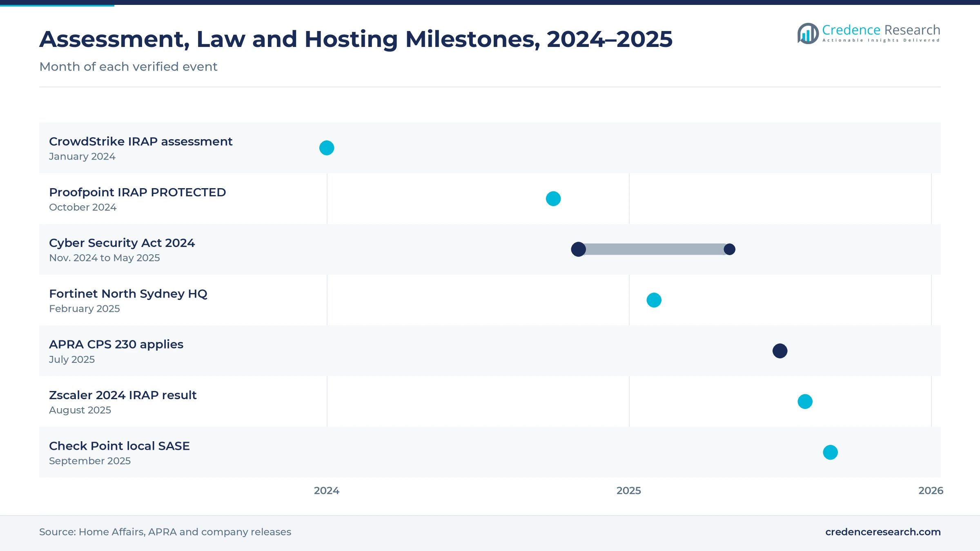Open the credenceresearch.com link
The image size is (980, 551).
pyautogui.click(x=883, y=532)
